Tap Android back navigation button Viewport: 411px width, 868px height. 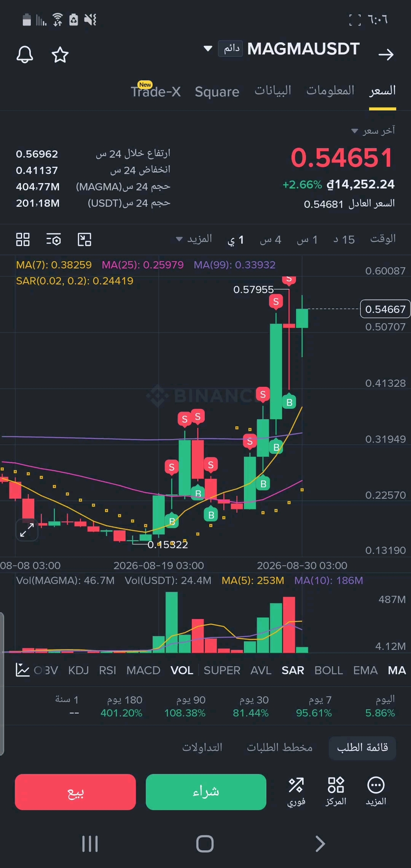click(x=320, y=844)
